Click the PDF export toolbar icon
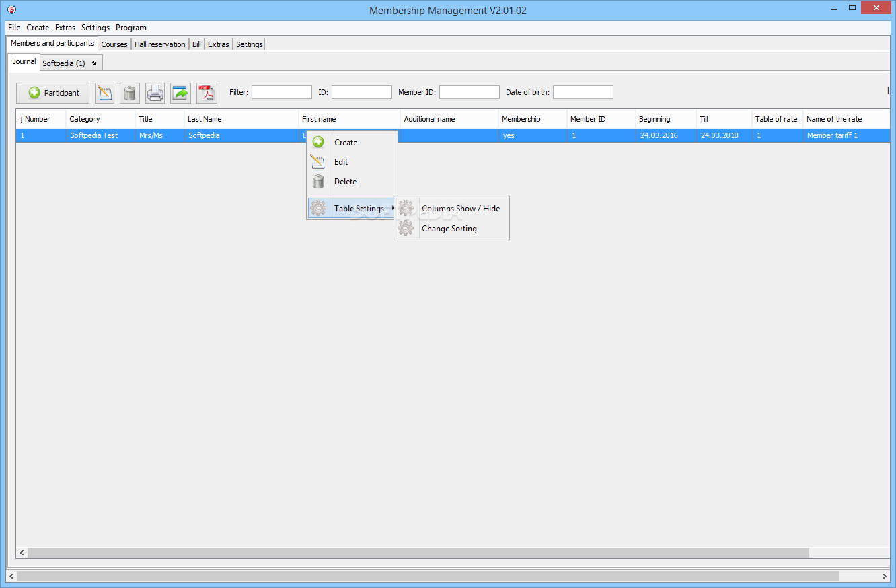Image resolution: width=896 pixels, height=588 pixels. tap(207, 93)
